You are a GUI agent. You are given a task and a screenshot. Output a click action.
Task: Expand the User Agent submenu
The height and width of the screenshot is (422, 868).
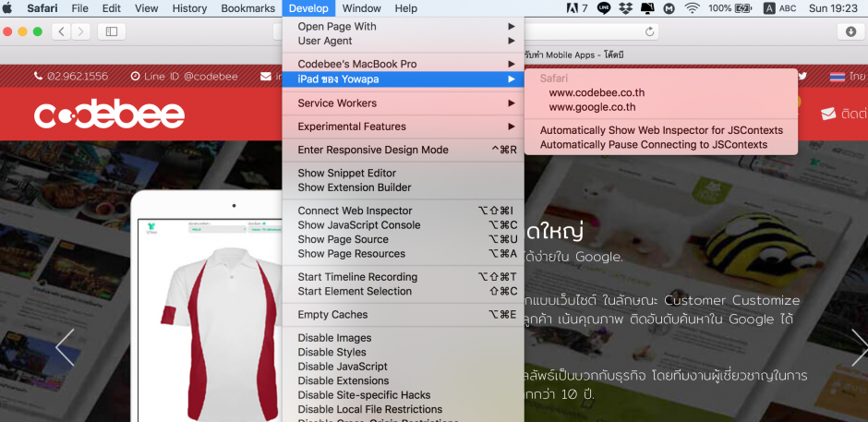(403, 41)
